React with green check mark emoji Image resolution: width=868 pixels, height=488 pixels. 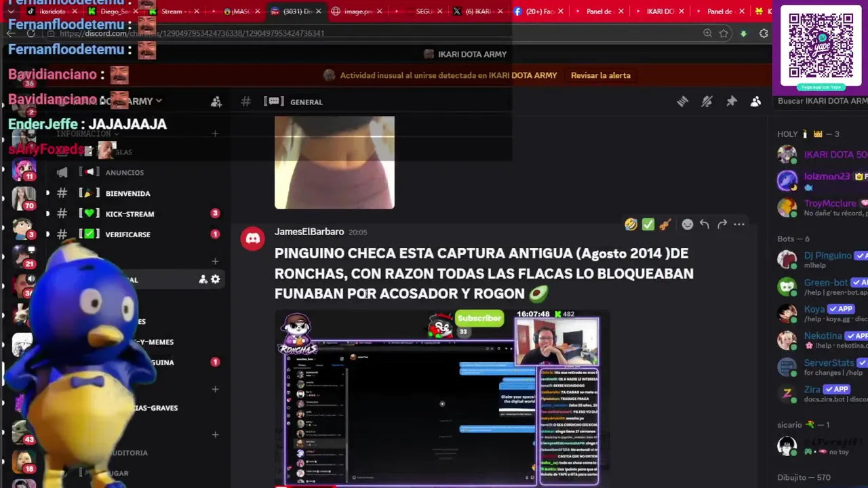(x=648, y=224)
